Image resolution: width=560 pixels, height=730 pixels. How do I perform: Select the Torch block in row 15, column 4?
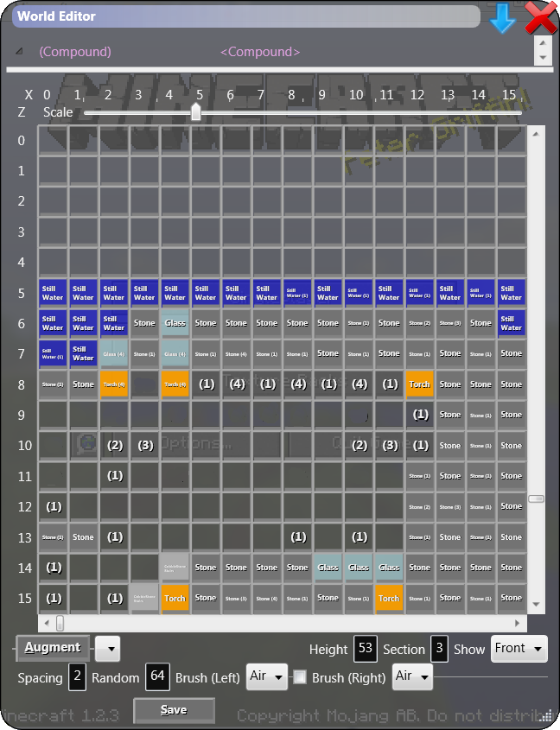[x=175, y=598]
